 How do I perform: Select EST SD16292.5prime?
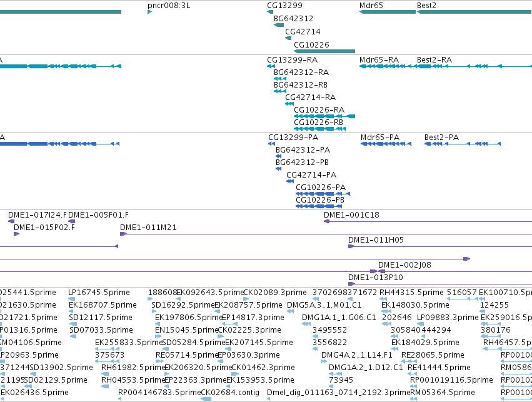click(x=154, y=311)
